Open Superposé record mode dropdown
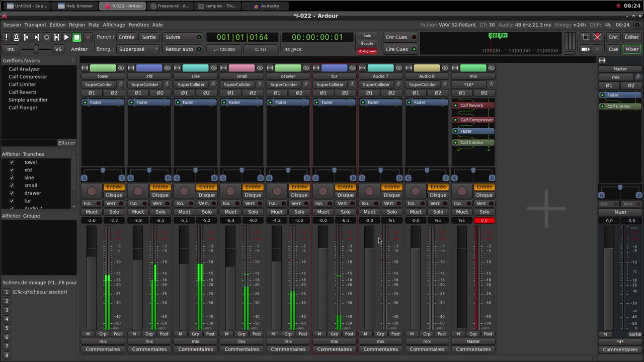The image size is (644, 362). pos(138,49)
